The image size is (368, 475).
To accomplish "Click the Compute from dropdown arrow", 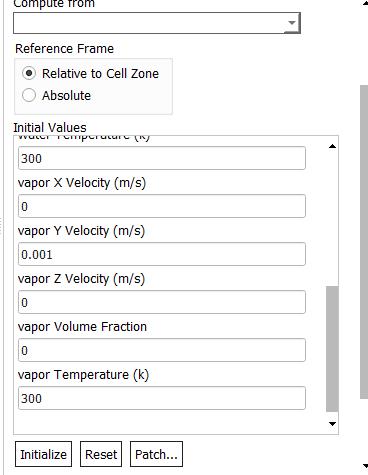I will [292, 23].
